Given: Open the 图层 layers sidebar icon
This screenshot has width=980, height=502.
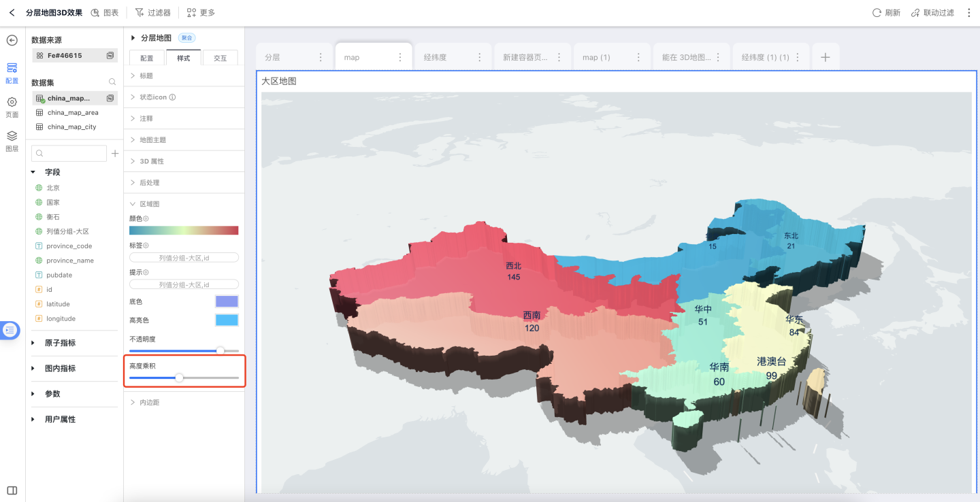Looking at the screenshot, I should coord(12,140).
